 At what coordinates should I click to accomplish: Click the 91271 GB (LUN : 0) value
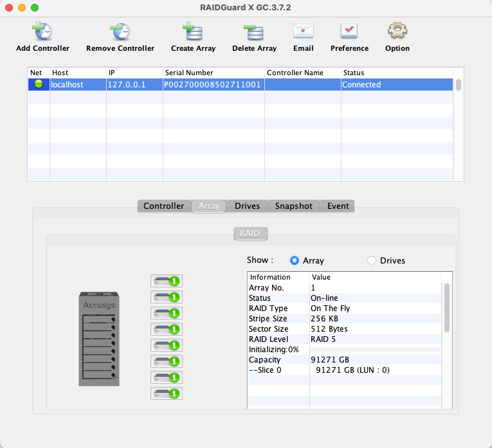(x=352, y=370)
